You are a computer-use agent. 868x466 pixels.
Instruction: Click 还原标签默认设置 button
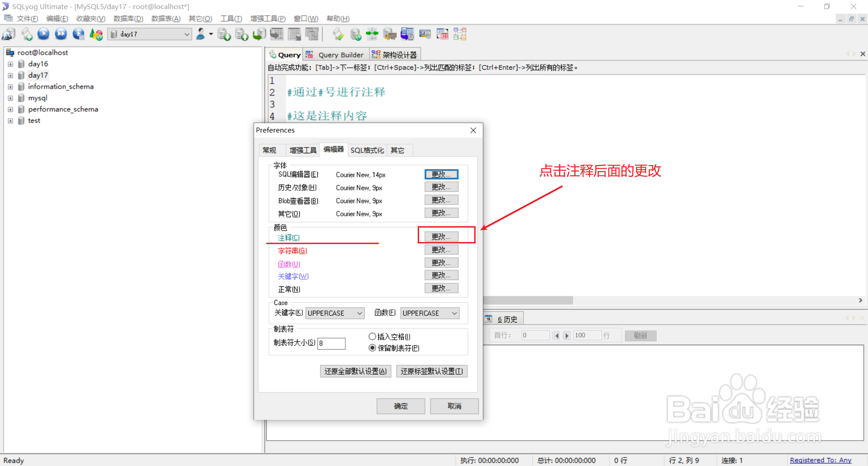432,371
